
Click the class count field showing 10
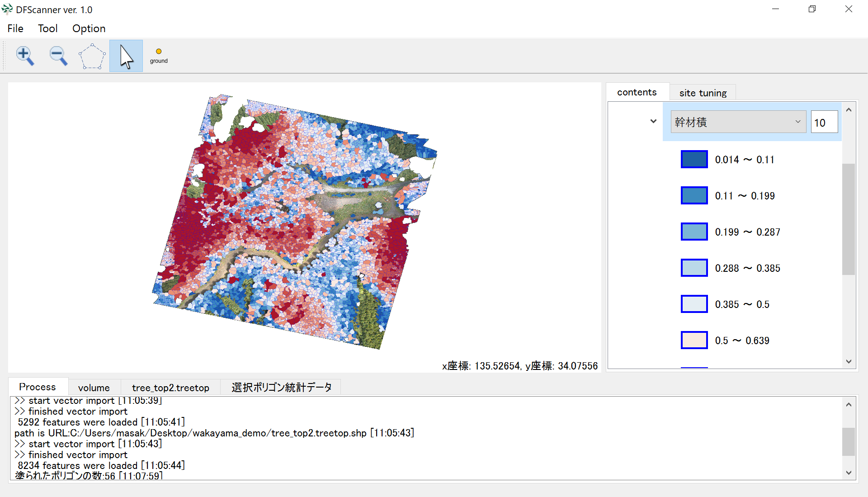(824, 123)
